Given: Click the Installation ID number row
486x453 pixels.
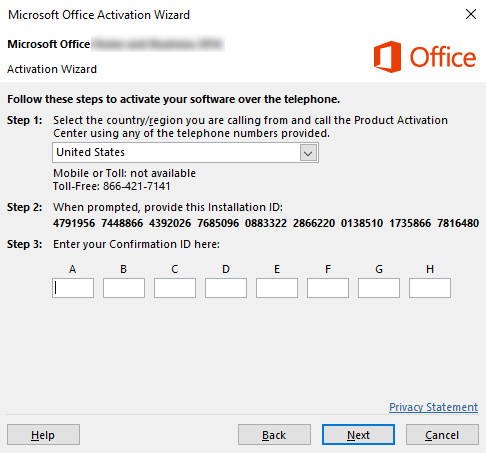Looking at the screenshot, I should [x=266, y=223].
